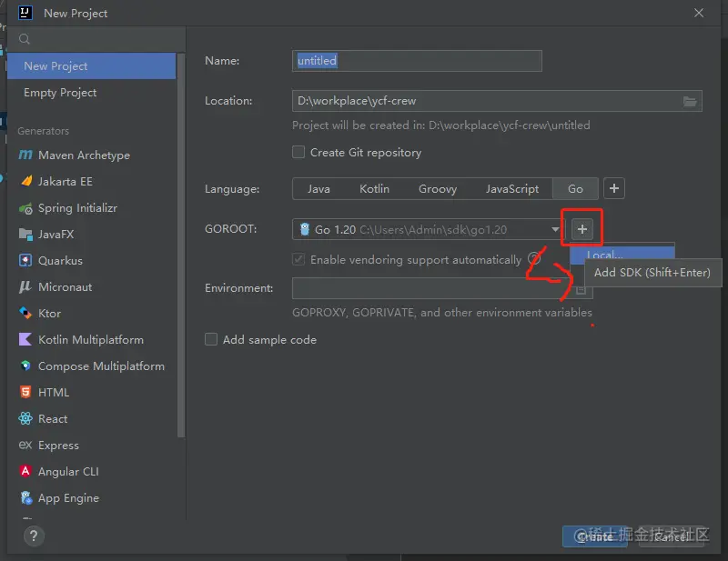Check Add sample code option
This screenshot has width=728, height=561.
[211, 339]
